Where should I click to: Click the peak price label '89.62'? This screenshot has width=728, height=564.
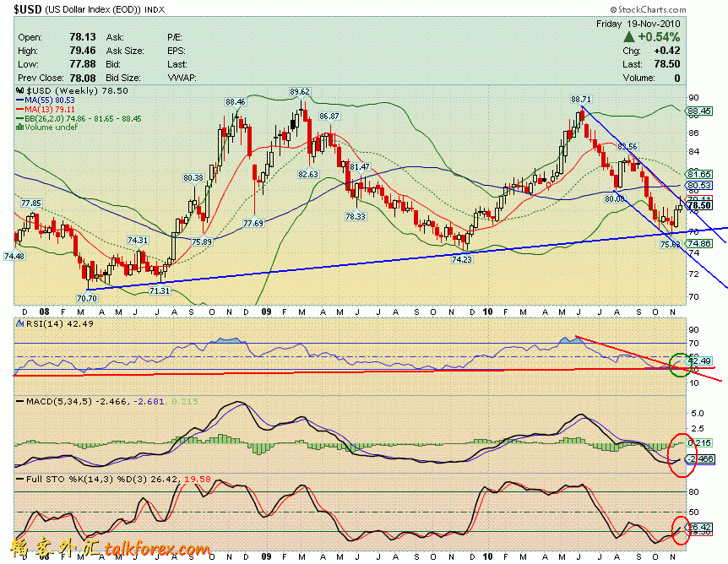[x=300, y=92]
